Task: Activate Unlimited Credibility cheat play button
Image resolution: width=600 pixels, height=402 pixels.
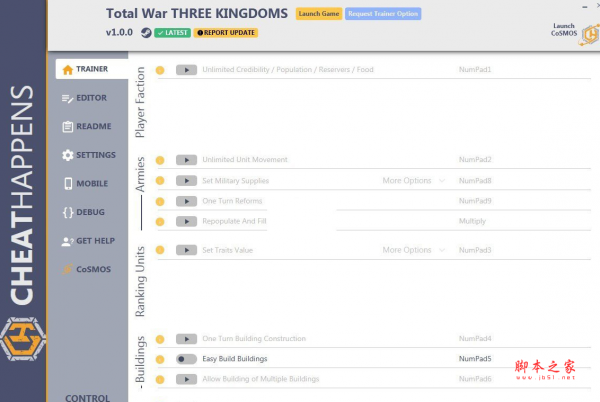Action: (x=186, y=70)
